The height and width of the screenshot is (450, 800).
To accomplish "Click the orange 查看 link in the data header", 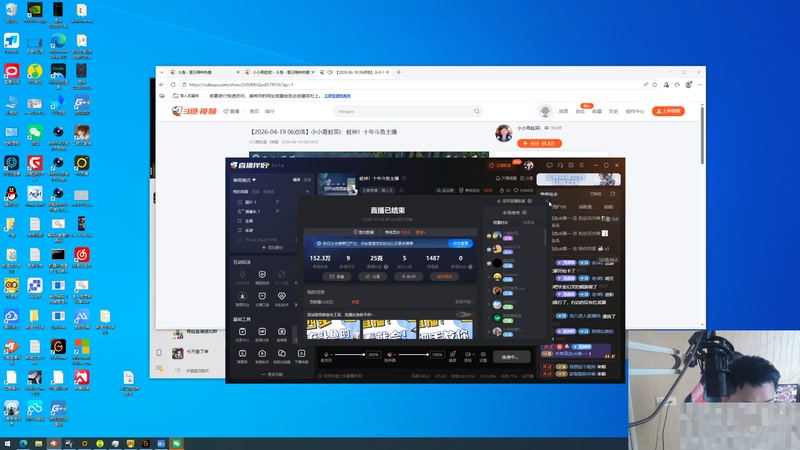I will click(420, 232).
